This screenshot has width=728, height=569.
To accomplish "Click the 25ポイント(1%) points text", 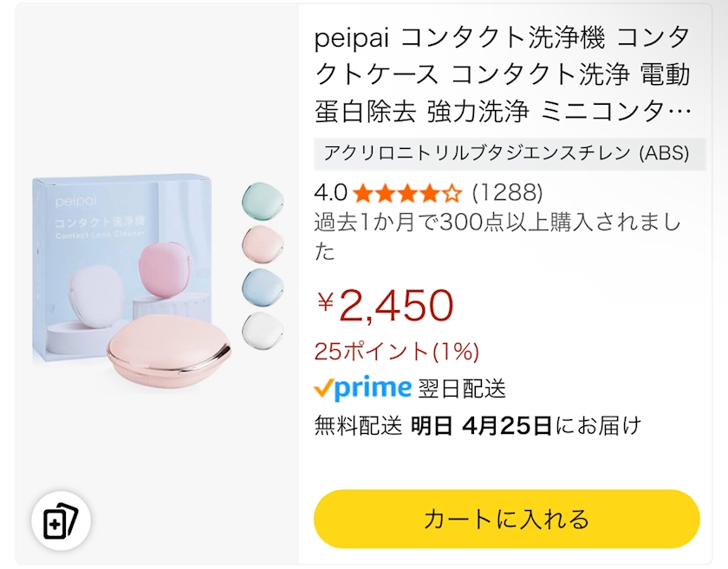I will (397, 351).
